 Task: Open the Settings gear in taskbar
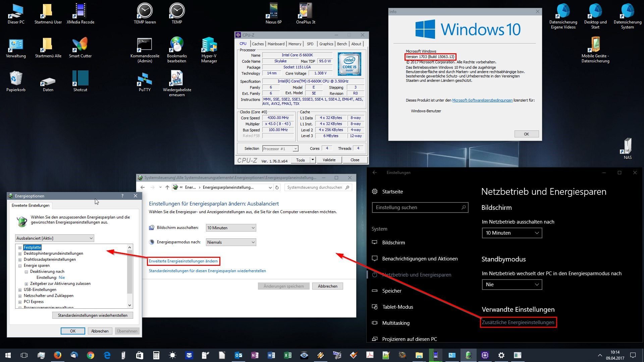pos(501,355)
